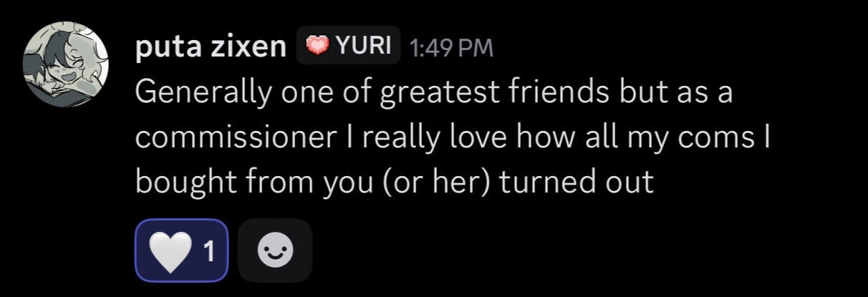The image size is (868, 297).
Task: Click the smiley face emoji icon
Action: coord(275,250)
